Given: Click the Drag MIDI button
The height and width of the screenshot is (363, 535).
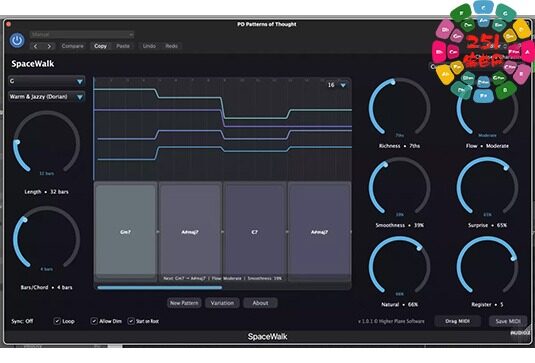Looking at the screenshot, I should 457,321.
